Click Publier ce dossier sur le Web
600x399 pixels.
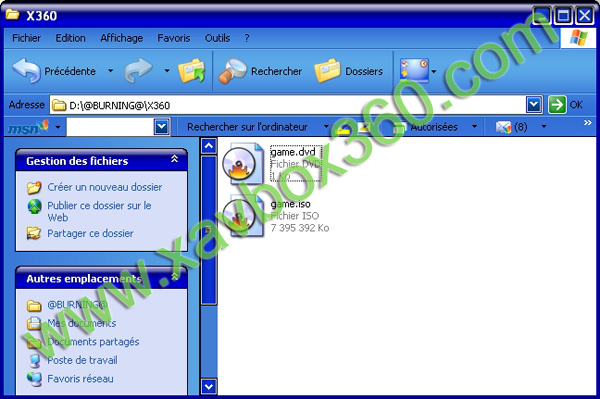click(99, 211)
